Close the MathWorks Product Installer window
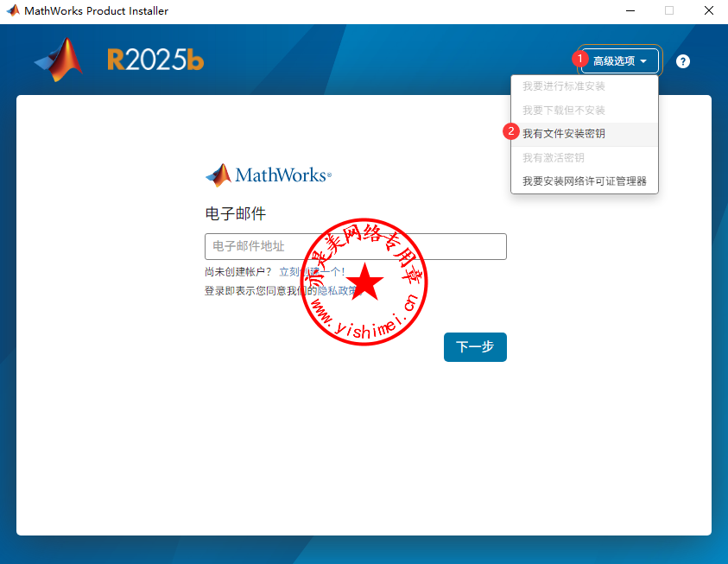 [x=708, y=11]
